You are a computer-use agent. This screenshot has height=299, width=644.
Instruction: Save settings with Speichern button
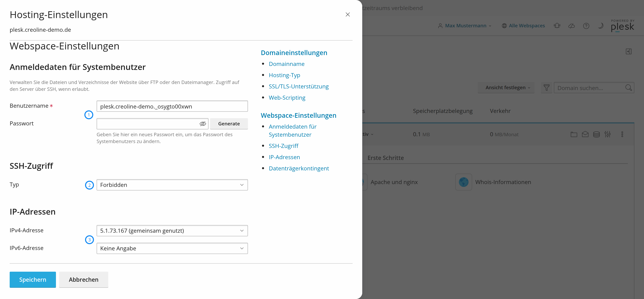33,280
